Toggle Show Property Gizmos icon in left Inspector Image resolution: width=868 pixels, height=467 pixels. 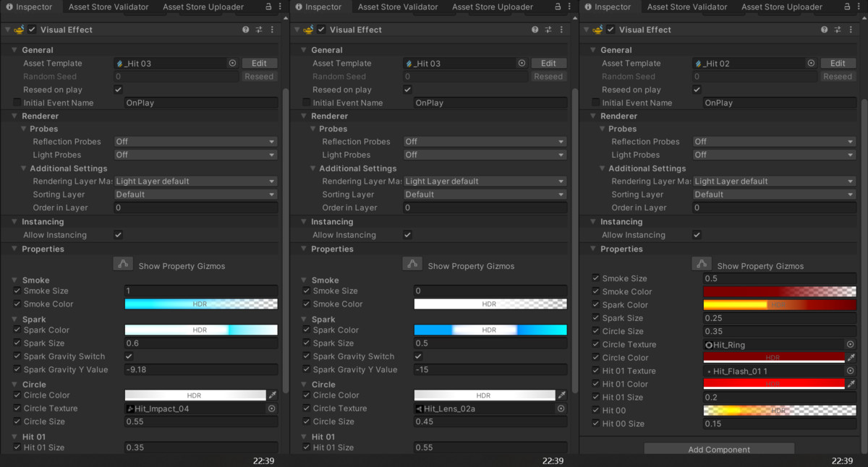pyautogui.click(x=123, y=265)
